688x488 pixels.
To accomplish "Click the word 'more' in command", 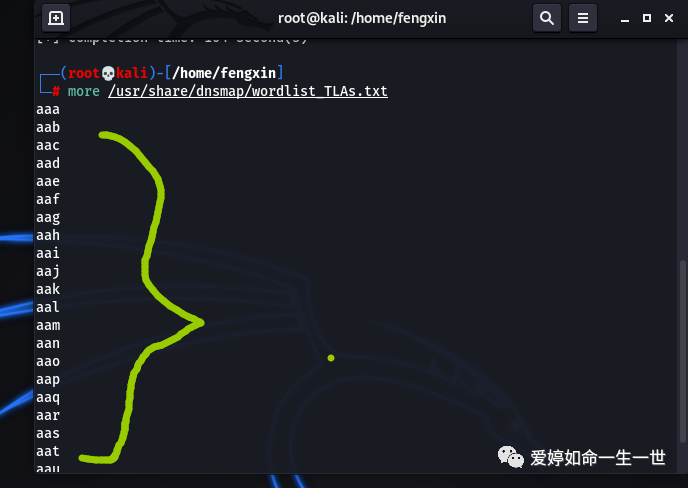I will 83,91.
